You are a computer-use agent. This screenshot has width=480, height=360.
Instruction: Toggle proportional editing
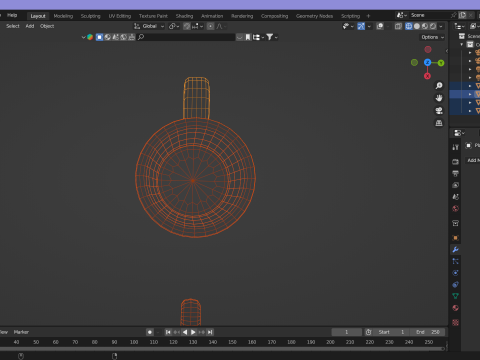click(x=210, y=26)
